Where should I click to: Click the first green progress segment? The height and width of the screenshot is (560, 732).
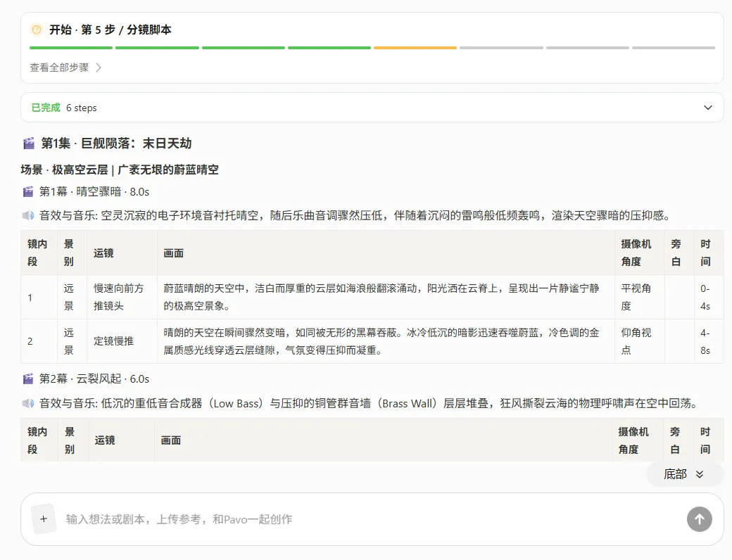point(71,48)
